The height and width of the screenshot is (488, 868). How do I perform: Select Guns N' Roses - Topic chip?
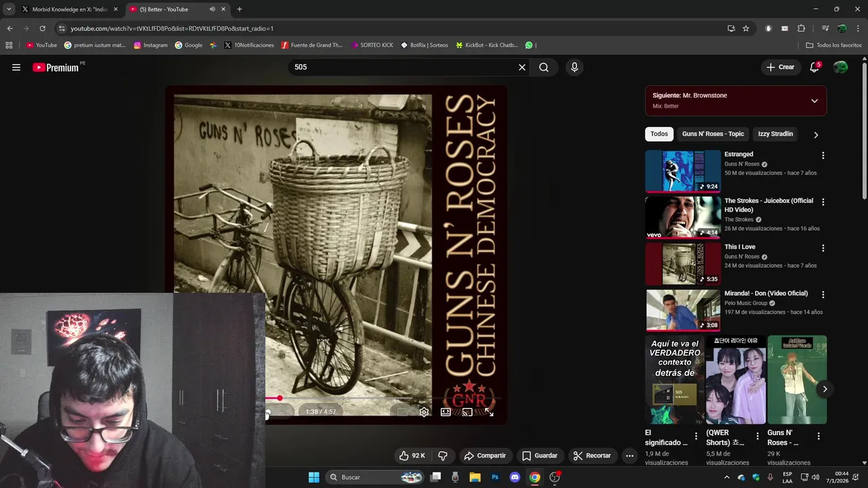click(713, 134)
